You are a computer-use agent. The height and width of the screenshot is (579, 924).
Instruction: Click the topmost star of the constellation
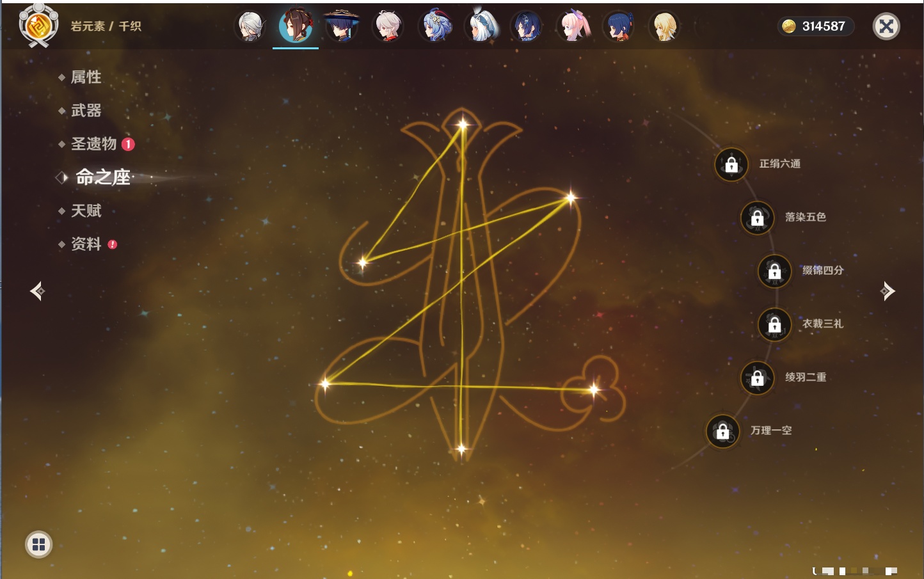click(x=462, y=124)
